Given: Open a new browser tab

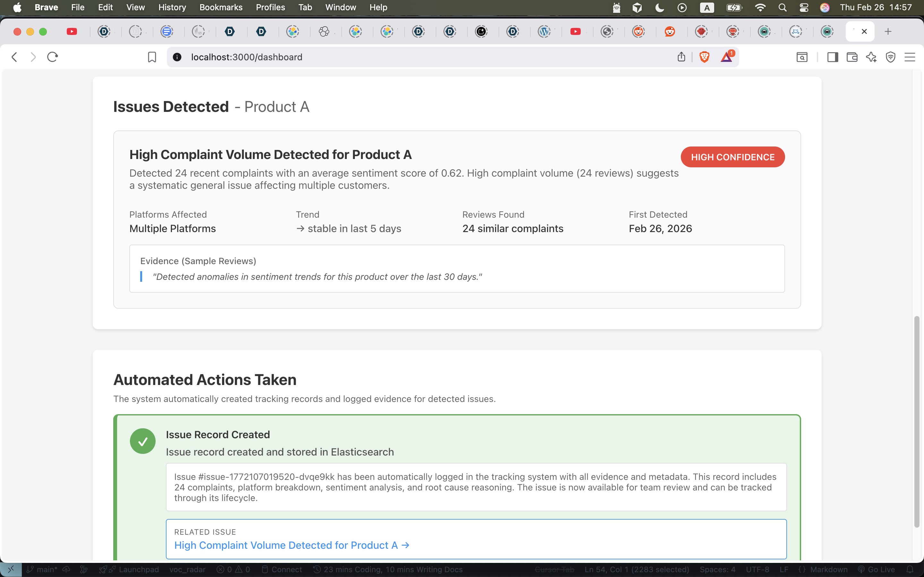Looking at the screenshot, I should tap(888, 32).
